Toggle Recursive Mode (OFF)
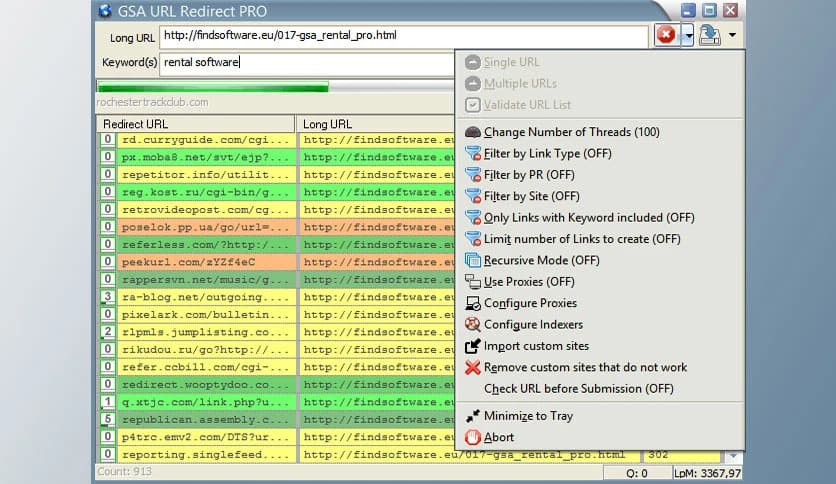The height and width of the screenshot is (484, 836). 600,260
